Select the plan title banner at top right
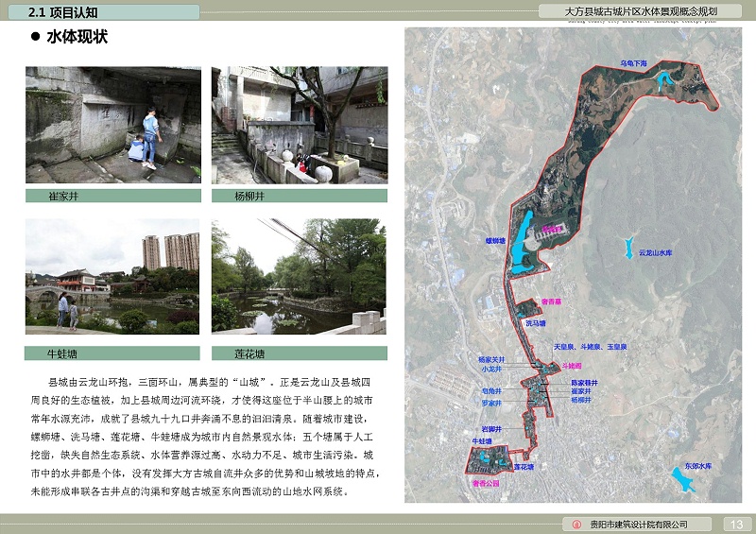756x534 pixels. pyautogui.click(x=640, y=11)
